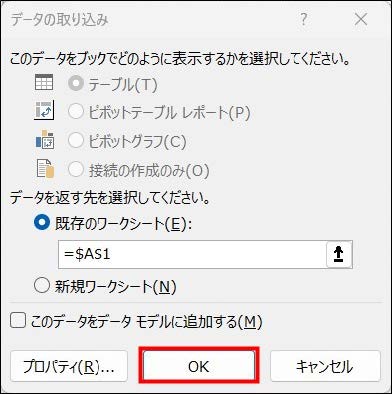Enable このデータをデータ モデルに追加する checkbox
Viewport: 392px width, 394px height.
[18, 321]
